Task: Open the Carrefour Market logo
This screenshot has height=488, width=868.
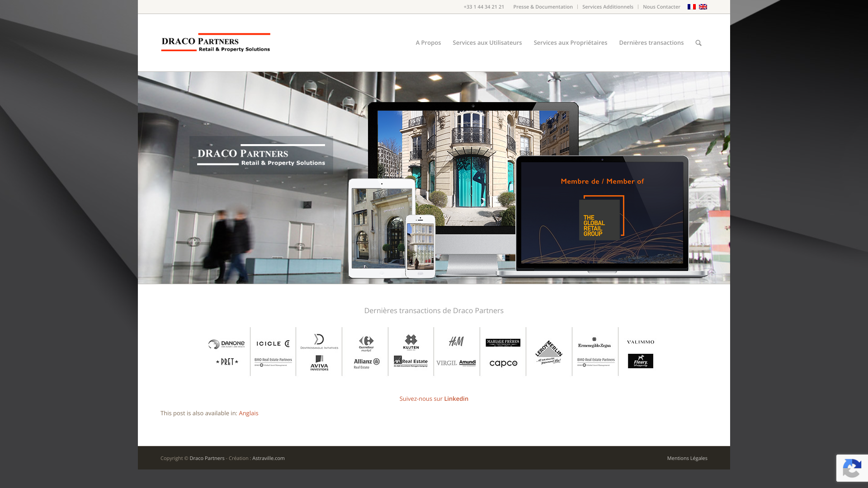Action: click(366, 344)
